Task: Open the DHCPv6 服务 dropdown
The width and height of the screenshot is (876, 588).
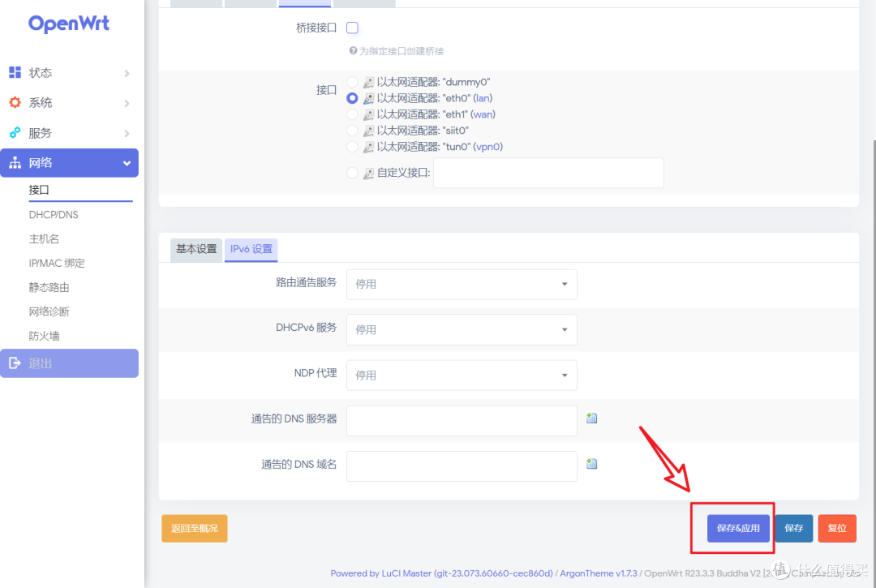Action: [x=462, y=329]
